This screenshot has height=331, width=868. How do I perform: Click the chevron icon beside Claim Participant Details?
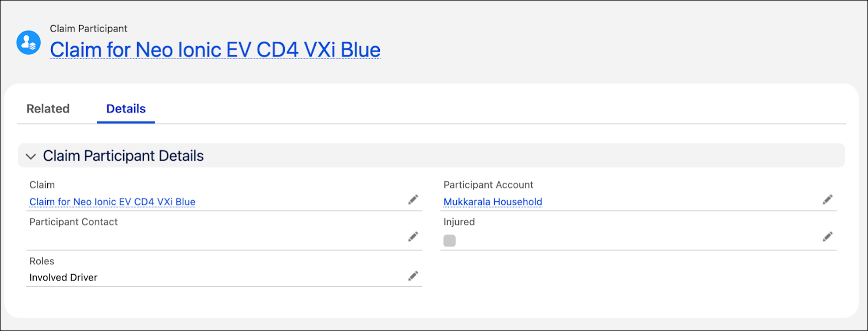tap(31, 156)
